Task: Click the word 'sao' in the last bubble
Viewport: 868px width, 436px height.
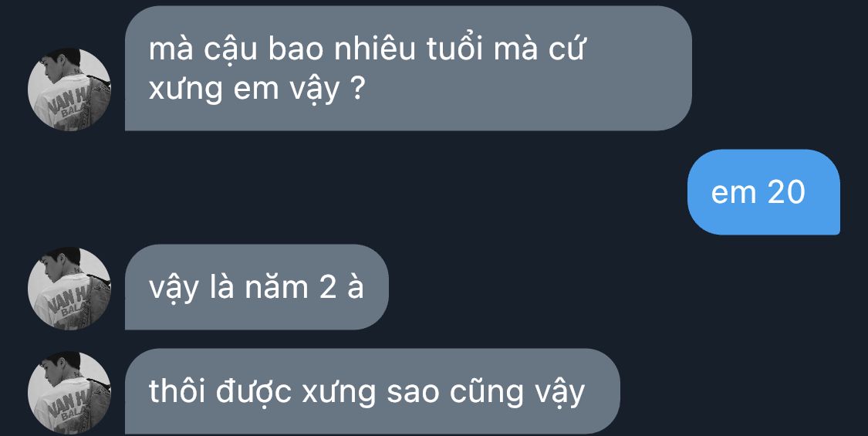Action: tap(413, 394)
